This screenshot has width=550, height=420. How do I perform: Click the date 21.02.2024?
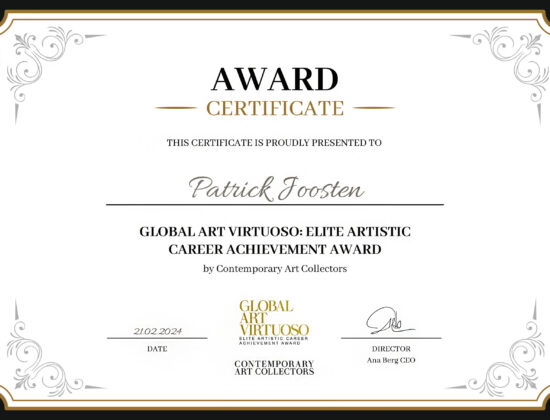(157, 331)
